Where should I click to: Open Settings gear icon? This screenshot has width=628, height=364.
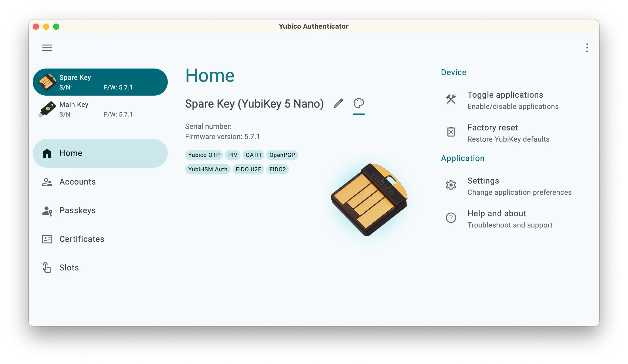451,185
